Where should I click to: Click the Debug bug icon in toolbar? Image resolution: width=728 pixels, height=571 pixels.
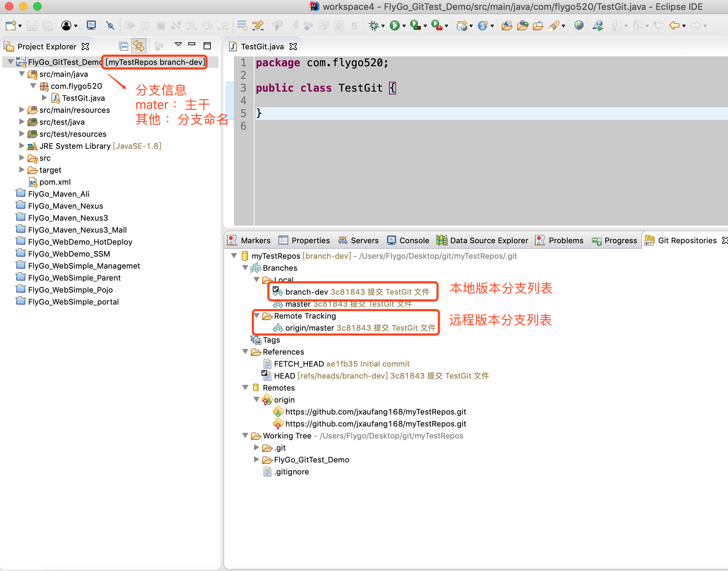coord(374,25)
